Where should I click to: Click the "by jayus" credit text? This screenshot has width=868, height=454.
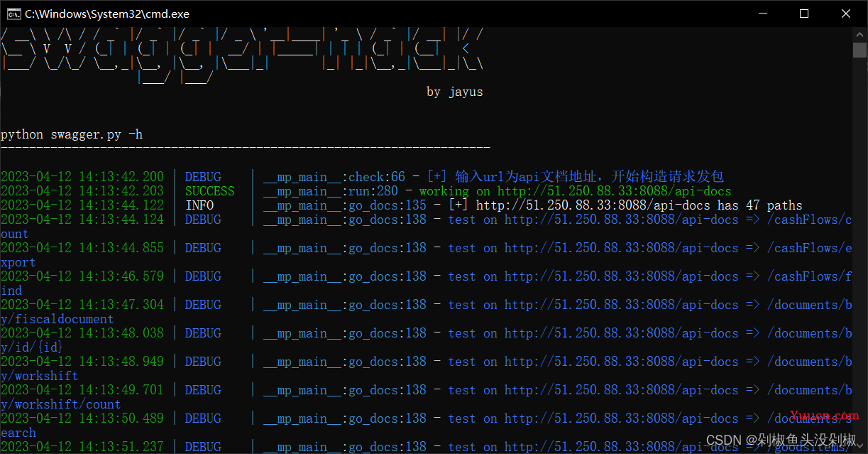tap(455, 92)
